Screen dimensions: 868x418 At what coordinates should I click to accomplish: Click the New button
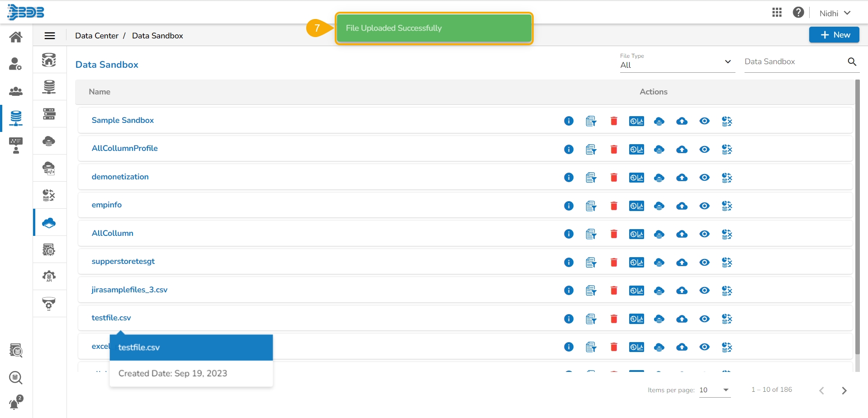tap(834, 35)
